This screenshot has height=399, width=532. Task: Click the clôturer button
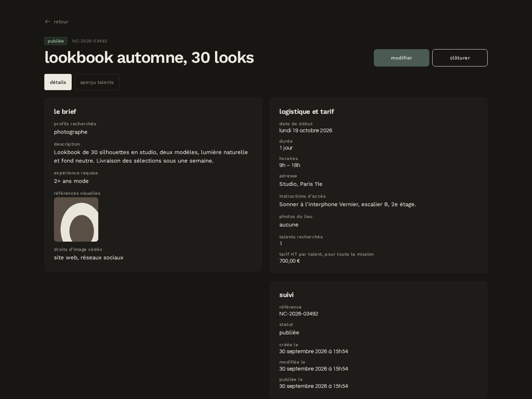460,58
